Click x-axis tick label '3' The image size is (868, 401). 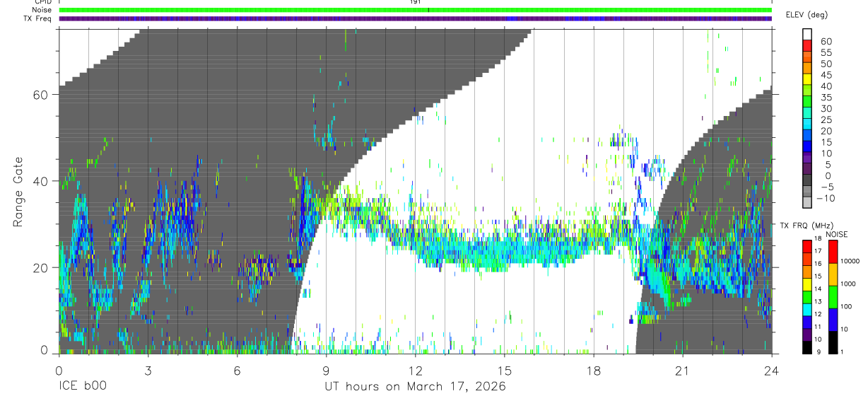pos(148,371)
